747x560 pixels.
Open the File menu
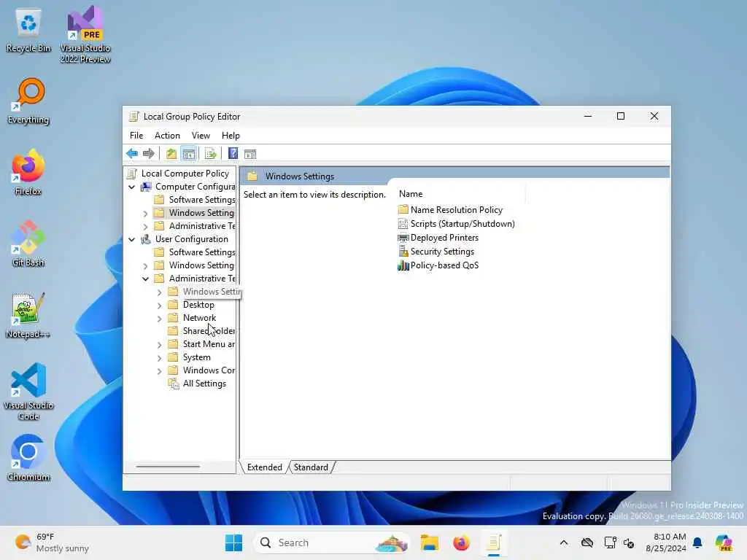136,135
